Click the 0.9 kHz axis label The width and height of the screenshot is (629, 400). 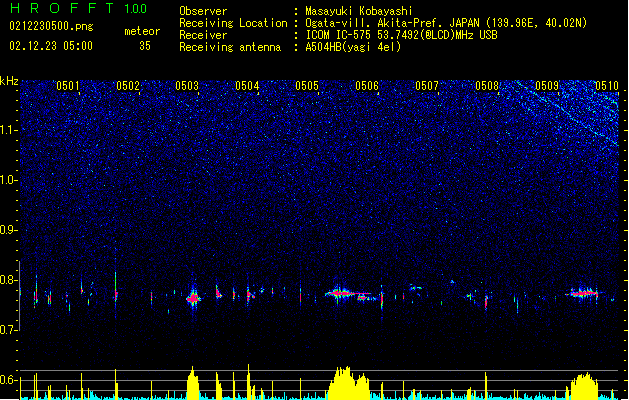click(9, 230)
